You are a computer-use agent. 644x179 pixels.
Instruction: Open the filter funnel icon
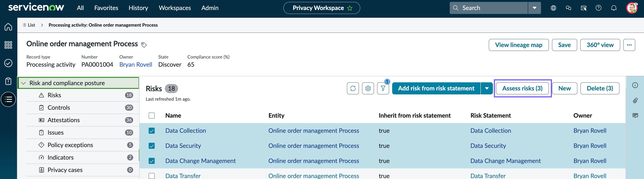click(x=383, y=88)
